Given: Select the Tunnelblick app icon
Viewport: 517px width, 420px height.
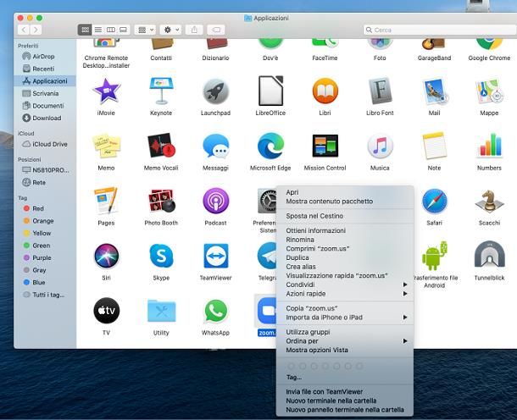Looking at the screenshot, I should point(489,255).
